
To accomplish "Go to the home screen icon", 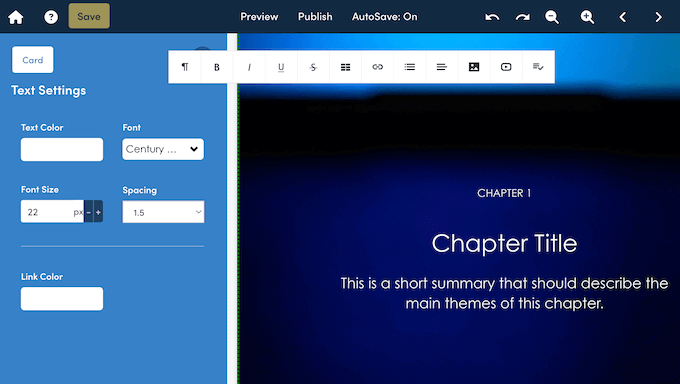I will (x=16, y=17).
